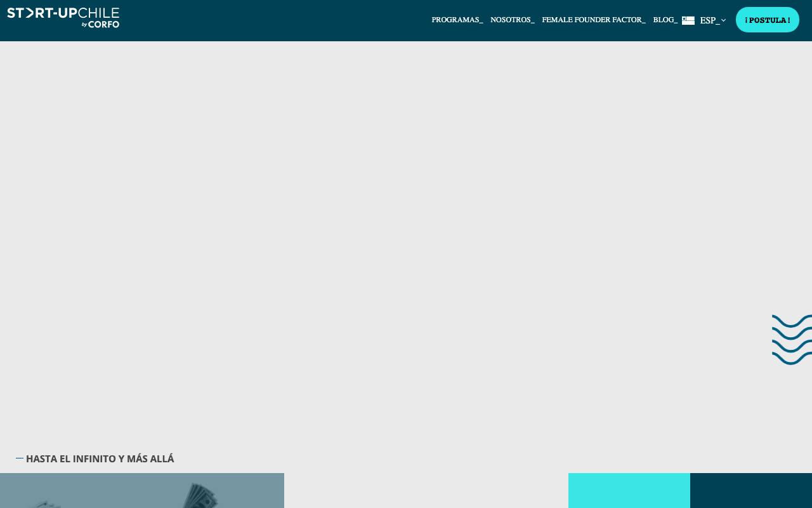This screenshot has width=812, height=508.
Task: Click the Start-Up Chile logo
Action: pos(63,18)
